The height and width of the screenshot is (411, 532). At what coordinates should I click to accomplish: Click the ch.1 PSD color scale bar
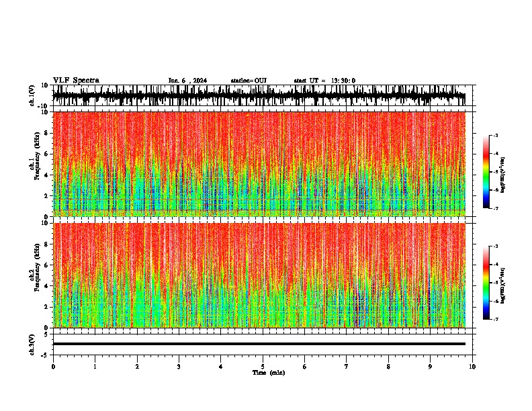click(x=486, y=172)
